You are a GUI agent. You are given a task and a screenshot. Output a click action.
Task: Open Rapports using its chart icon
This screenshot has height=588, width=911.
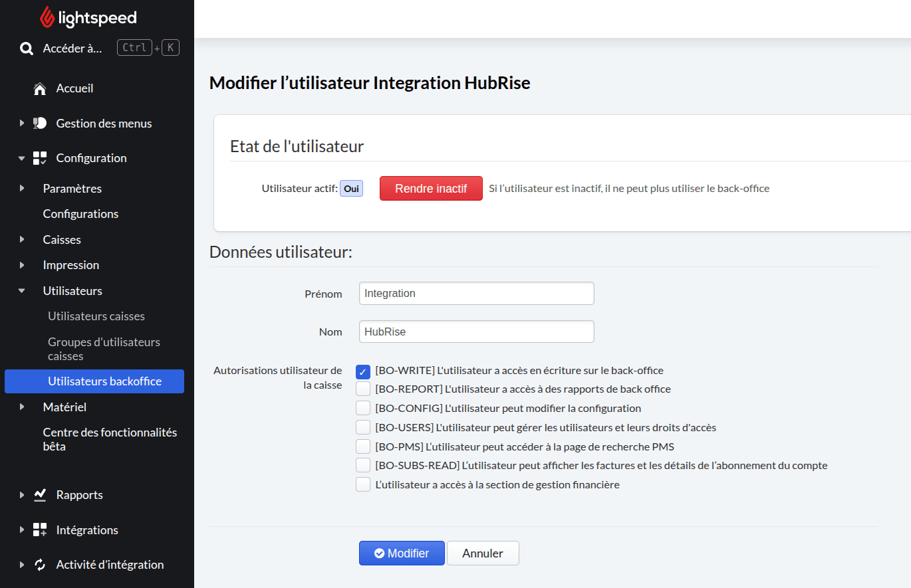(x=39, y=494)
